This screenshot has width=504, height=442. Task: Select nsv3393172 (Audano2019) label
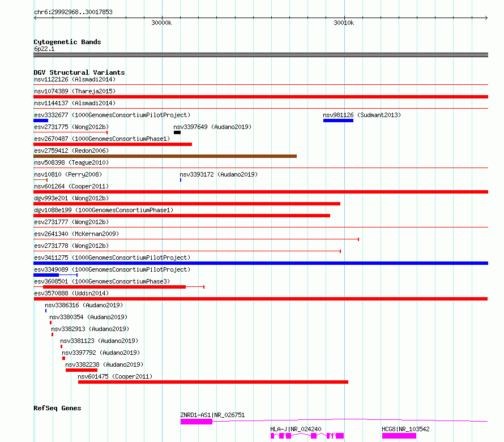point(219,174)
